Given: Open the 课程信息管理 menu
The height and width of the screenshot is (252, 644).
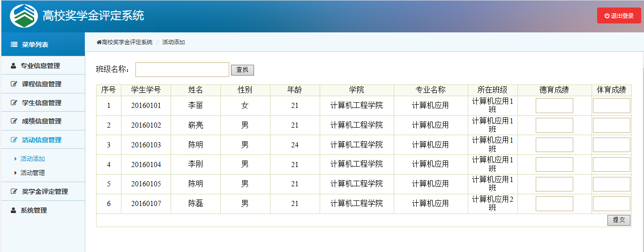Looking at the screenshot, I should tap(43, 84).
